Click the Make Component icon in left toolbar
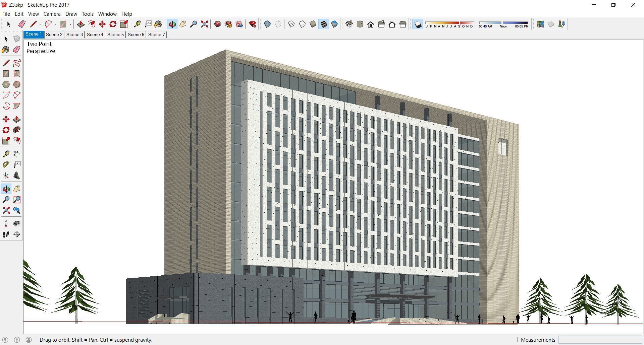This screenshot has height=345, width=644. (x=17, y=39)
